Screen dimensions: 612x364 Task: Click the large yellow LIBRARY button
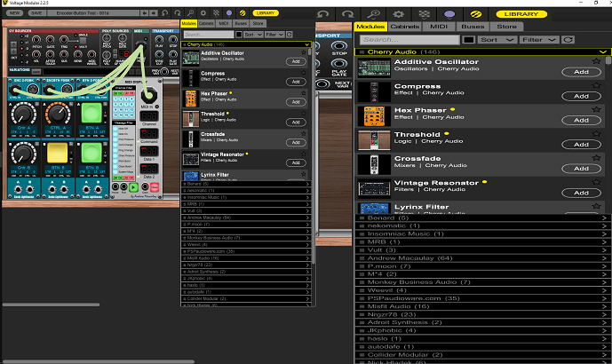point(521,14)
